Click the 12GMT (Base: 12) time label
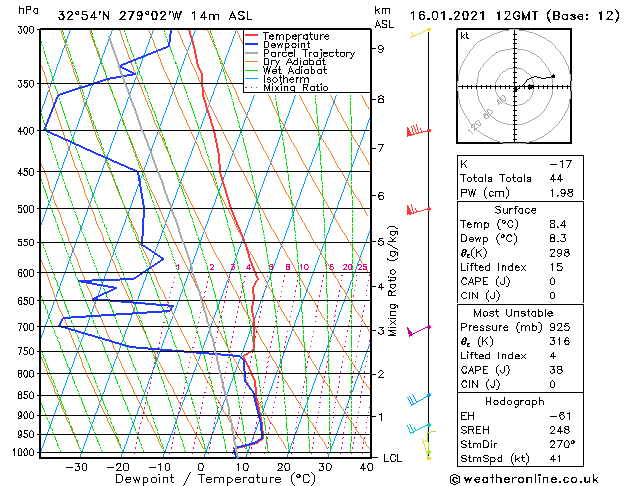The height and width of the screenshot is (486, 629). 558,16
